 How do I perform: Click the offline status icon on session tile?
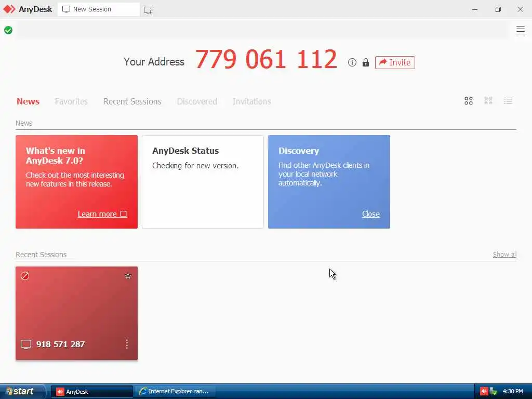tap(25, 276)
